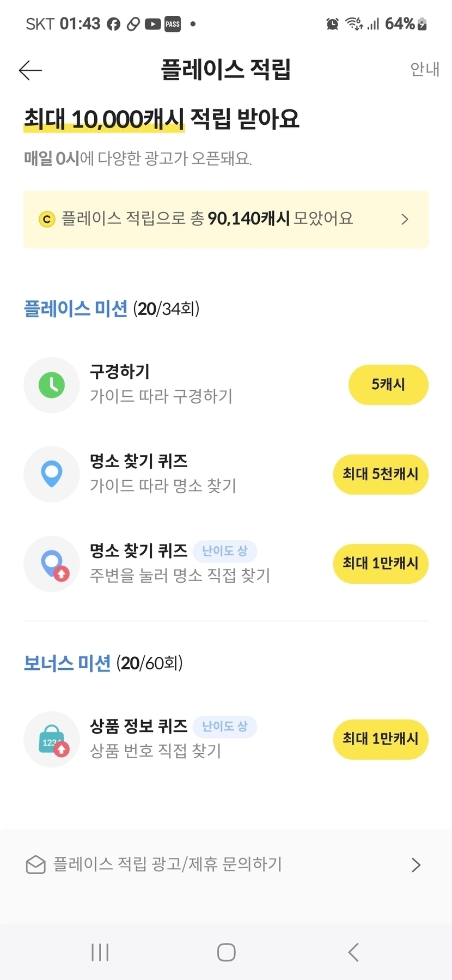Screen dimensions: 452x980
Task: Tap the back arrow in header
Action: [30, 70]
